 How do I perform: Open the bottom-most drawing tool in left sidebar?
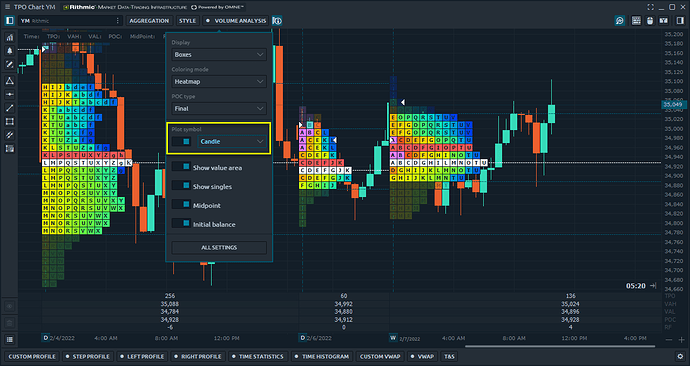(x=9, y=149)
